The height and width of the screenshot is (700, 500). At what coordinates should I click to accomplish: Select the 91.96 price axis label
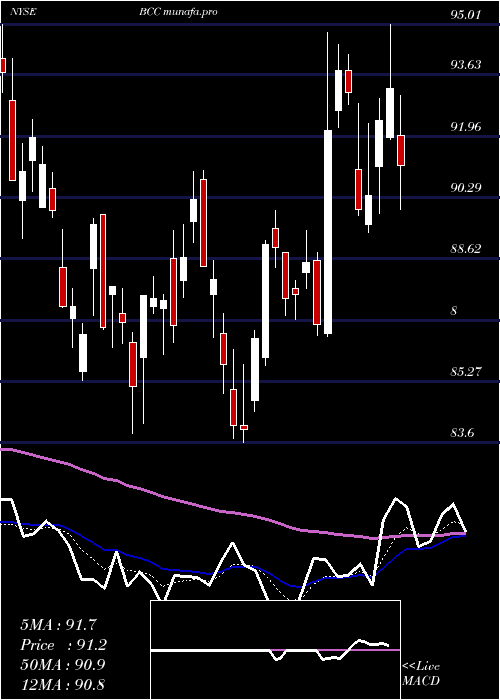tap(465, 127)
